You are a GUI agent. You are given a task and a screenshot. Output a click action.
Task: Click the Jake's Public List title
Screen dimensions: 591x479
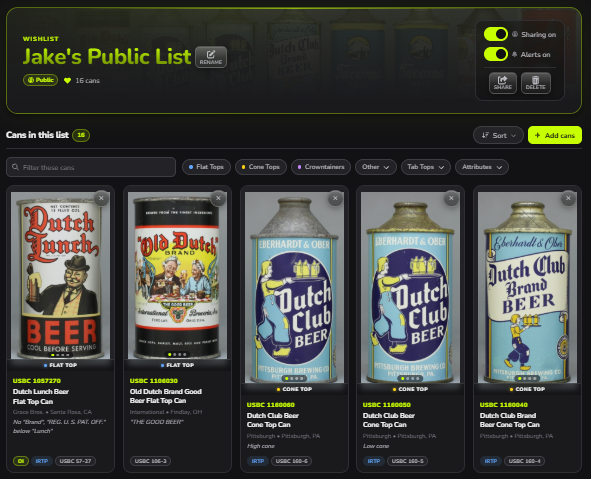pos(107,57)
